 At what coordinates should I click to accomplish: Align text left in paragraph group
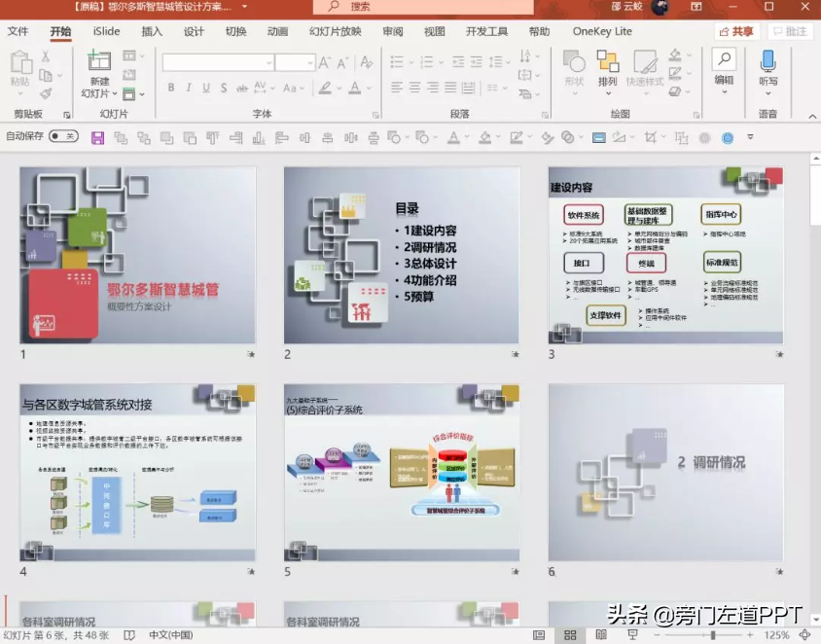[397, 88]
